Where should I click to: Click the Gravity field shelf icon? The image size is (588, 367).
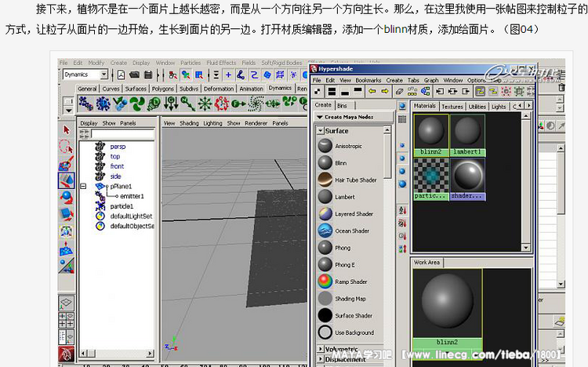point(171,104)
